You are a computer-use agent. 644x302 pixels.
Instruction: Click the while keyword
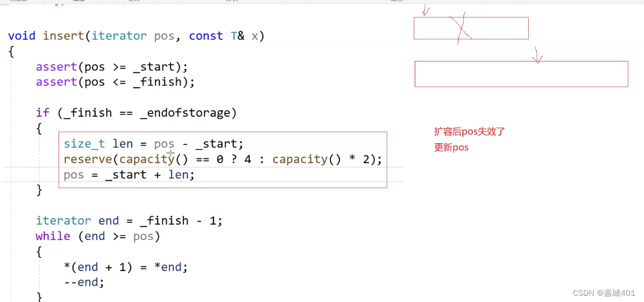click(53, 236)
